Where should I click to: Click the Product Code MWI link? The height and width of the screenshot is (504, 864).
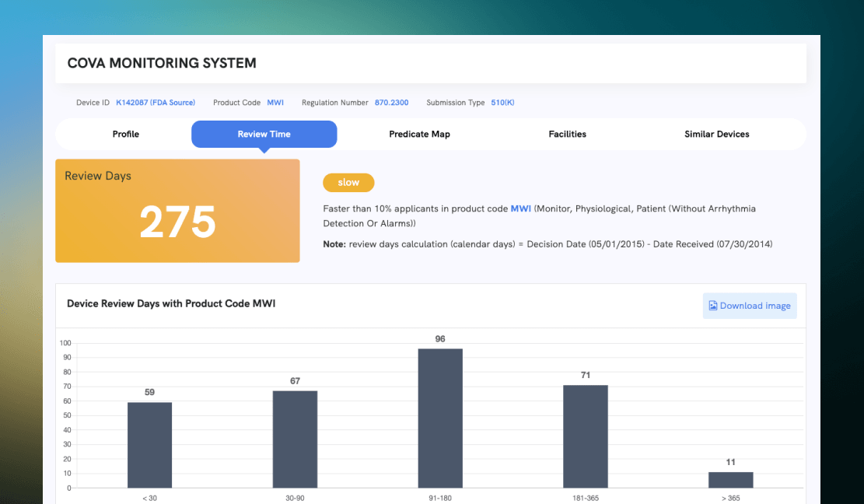point(275,103)
